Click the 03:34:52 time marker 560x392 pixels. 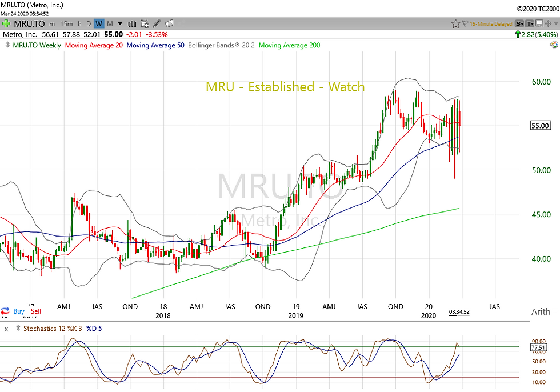(x=459, y=311)
